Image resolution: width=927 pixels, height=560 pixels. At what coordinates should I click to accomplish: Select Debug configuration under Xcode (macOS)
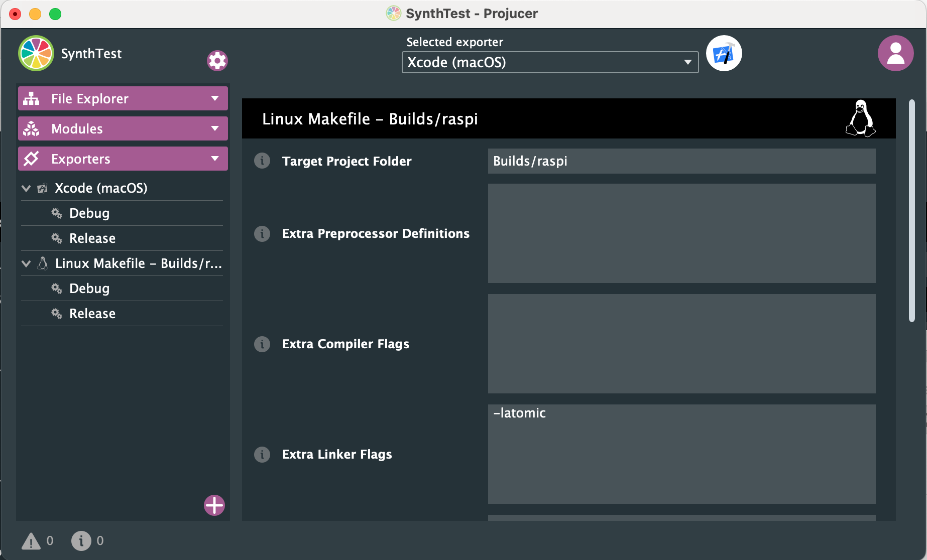pos(122,213)
